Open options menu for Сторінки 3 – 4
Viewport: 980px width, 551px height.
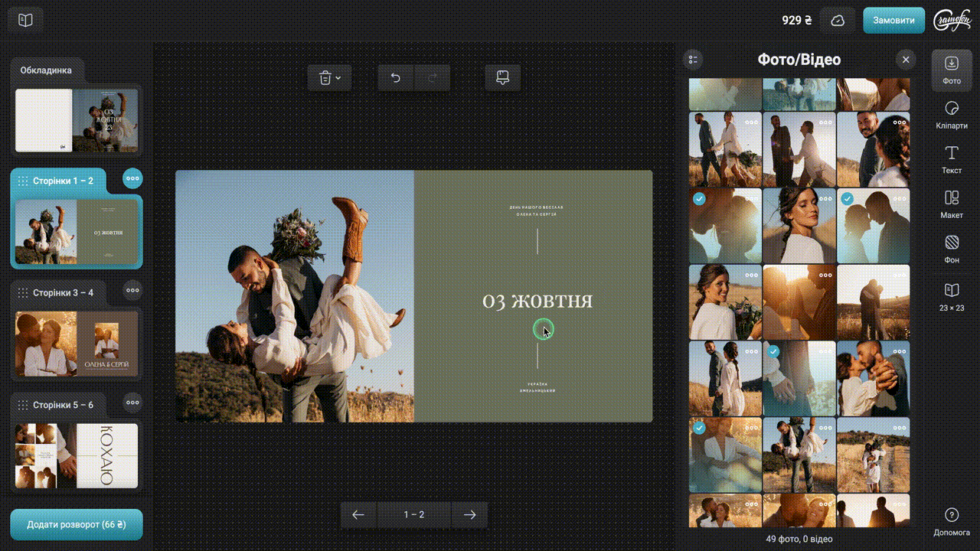(132, 290)
